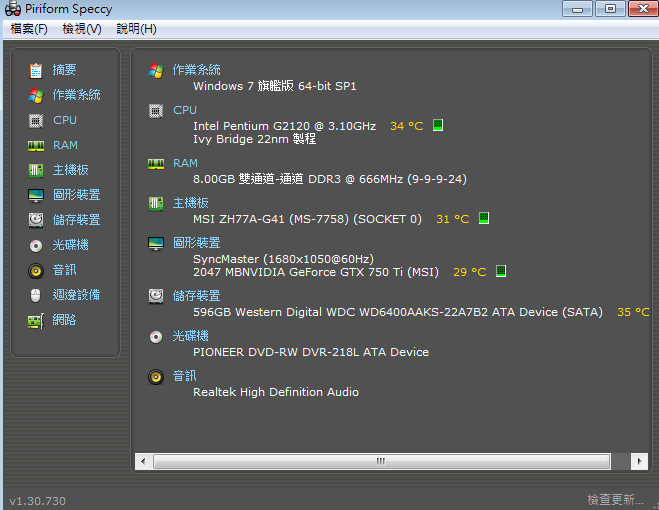Open 儲存裝置 section in sidebar
659x510 pixels.
pos(76,220)
